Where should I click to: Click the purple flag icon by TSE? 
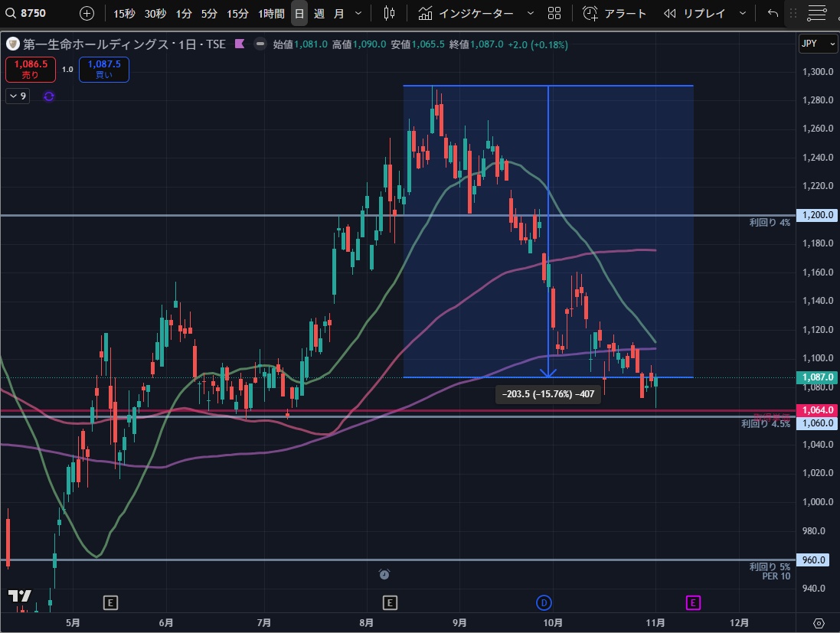240,44
